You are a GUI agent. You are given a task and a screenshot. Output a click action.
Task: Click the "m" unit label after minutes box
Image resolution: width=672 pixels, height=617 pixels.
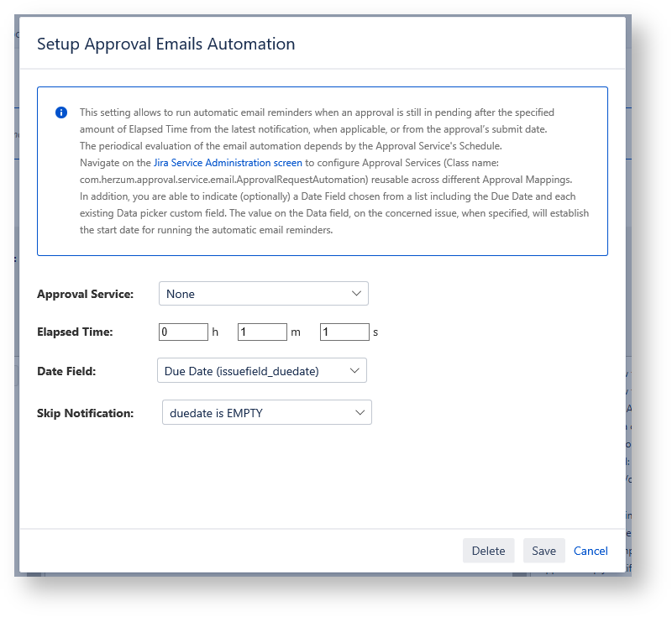tap(295, 332)
